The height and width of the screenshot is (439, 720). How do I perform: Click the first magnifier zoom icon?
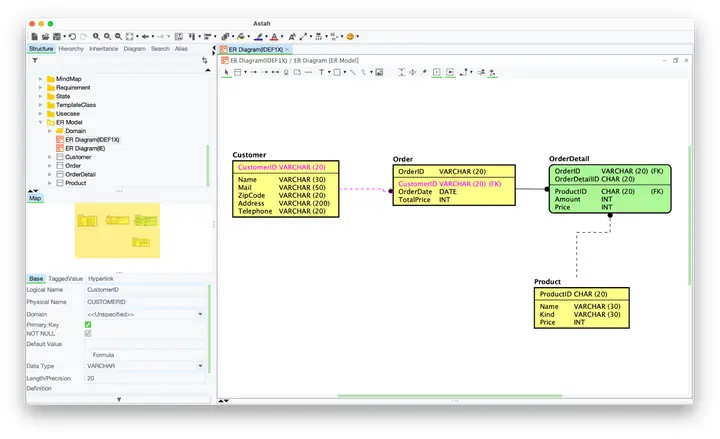click(x=96, y=36)
